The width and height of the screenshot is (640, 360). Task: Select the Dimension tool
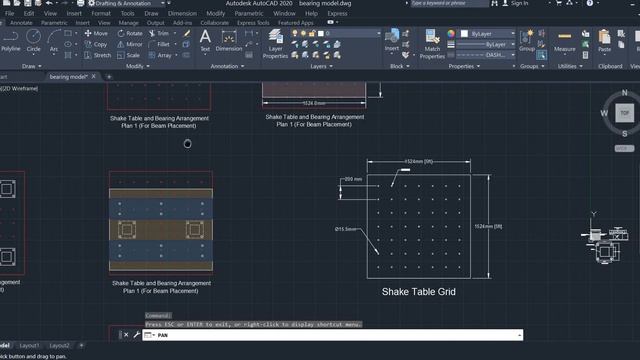(x=229, y=41)
